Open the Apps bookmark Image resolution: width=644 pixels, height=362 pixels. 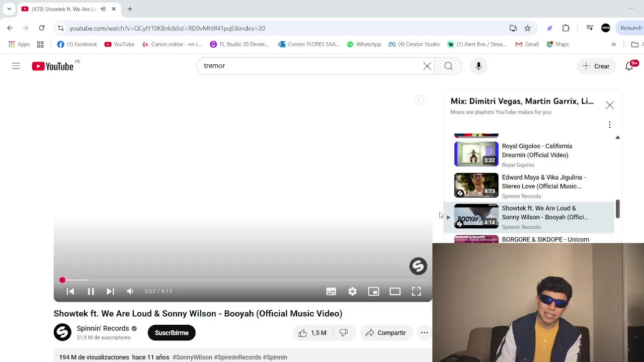19,44
